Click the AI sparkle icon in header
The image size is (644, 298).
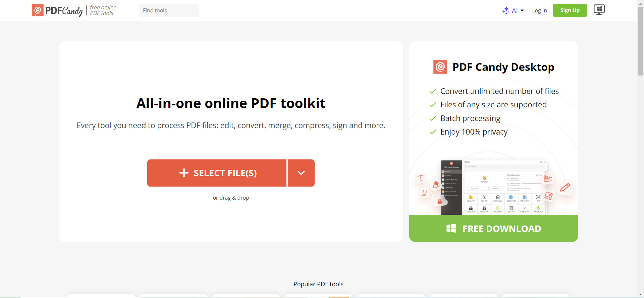506,10
